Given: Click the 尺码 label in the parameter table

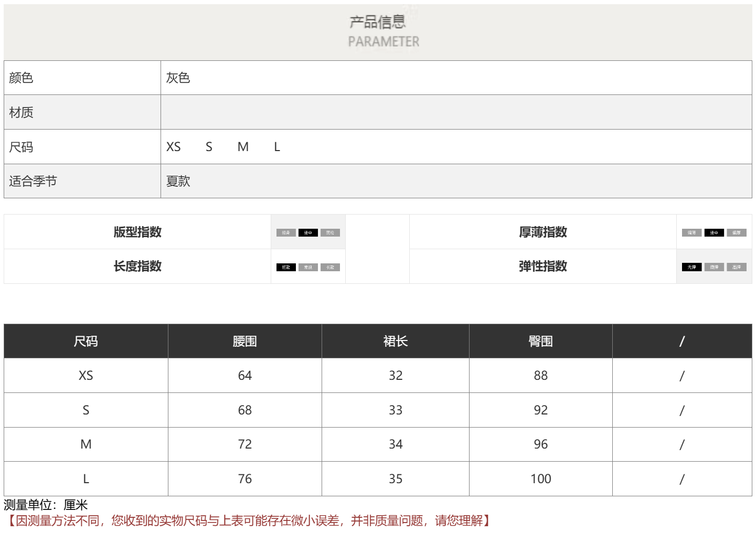Looking at the screenshot, I should 21,147.
